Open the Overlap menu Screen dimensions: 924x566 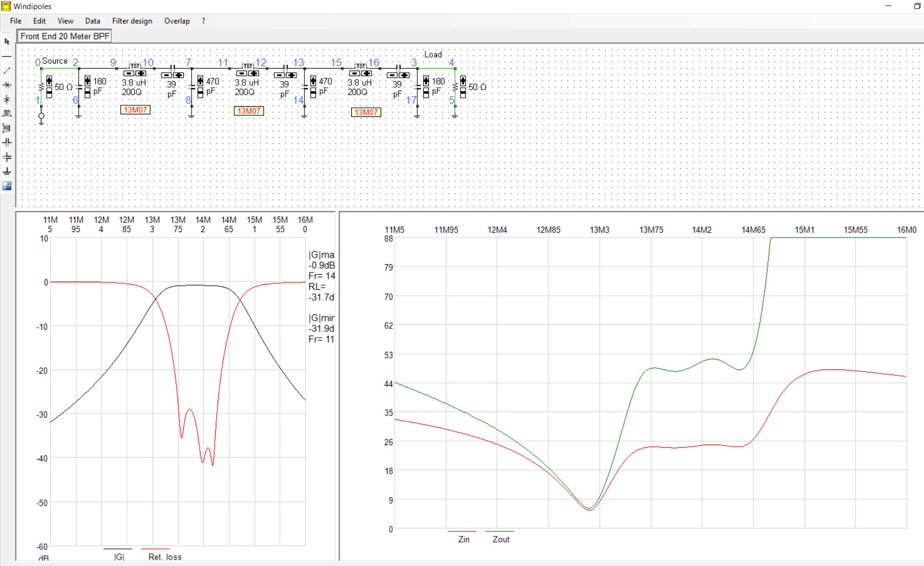[177, 21]
